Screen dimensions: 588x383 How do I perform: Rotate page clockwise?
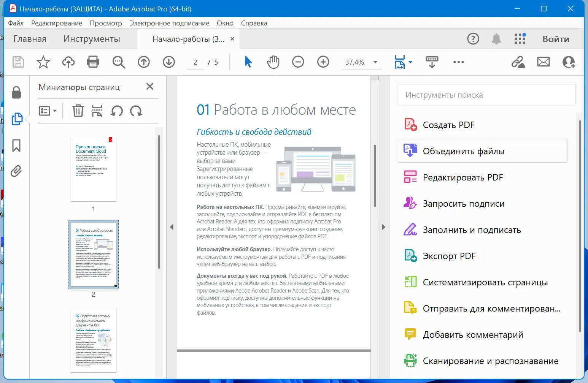pyautogui.click(x=136, y=111)
